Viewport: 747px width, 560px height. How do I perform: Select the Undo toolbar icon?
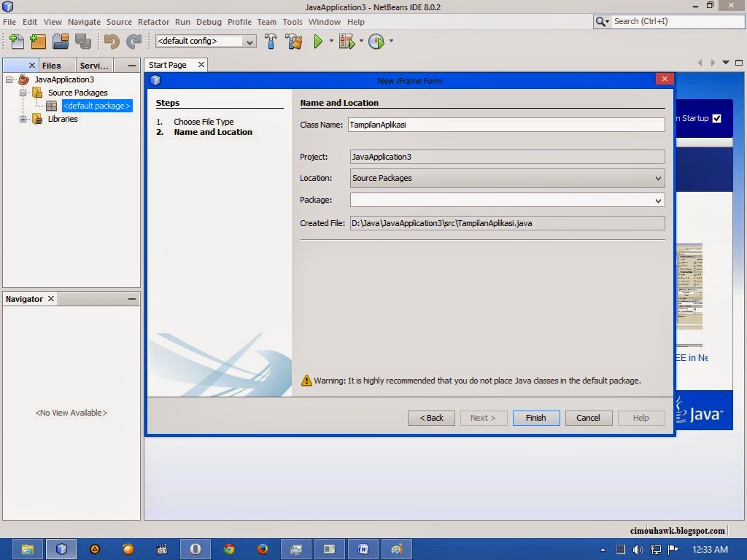pyautogui.click(x=113, y=42)
